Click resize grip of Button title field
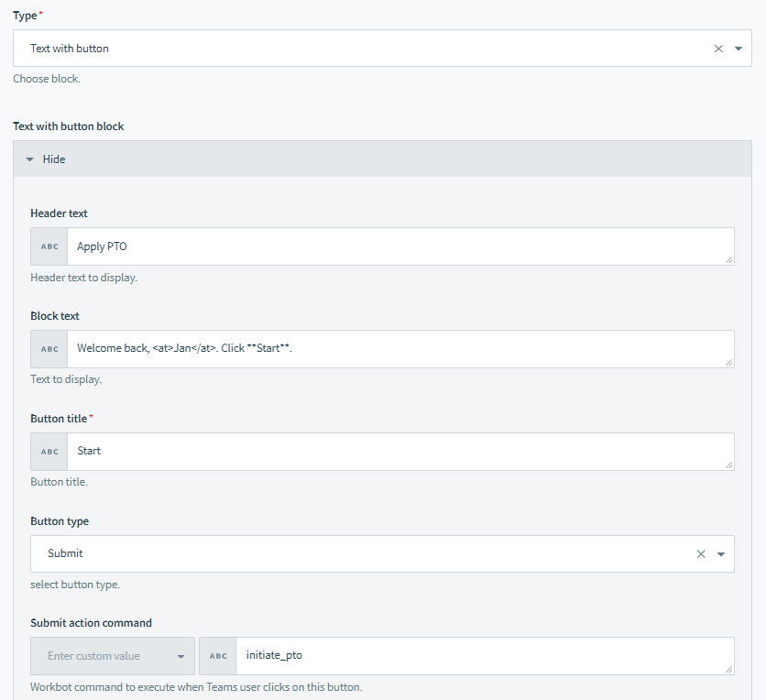The width and height of the screenshot is (766, 700). [x=729, y=465]
